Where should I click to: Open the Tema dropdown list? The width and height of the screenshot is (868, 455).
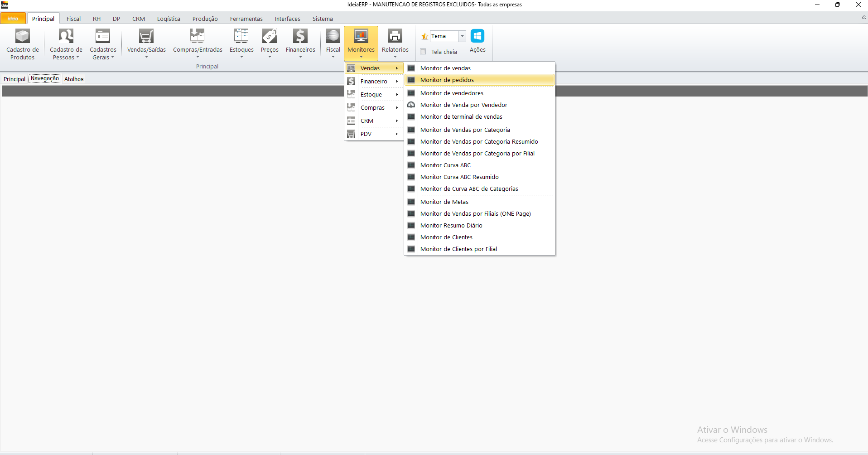click(462, 36)
